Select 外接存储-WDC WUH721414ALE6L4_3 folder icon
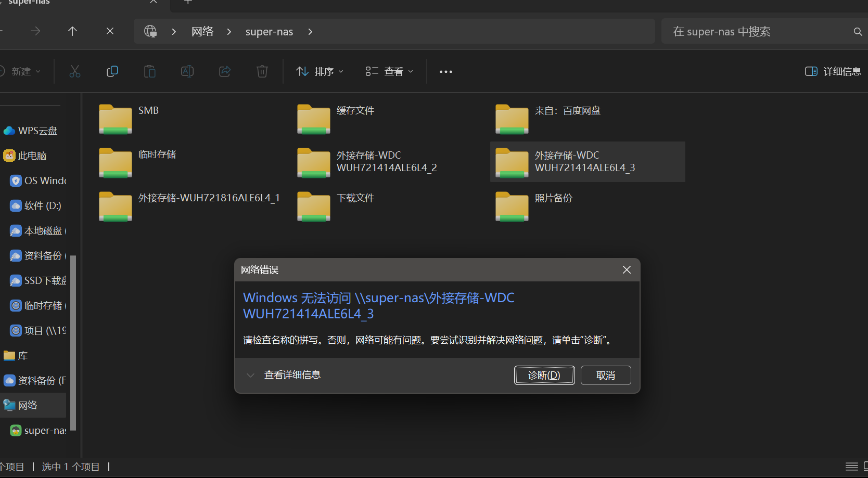 (x=512, y=163)
